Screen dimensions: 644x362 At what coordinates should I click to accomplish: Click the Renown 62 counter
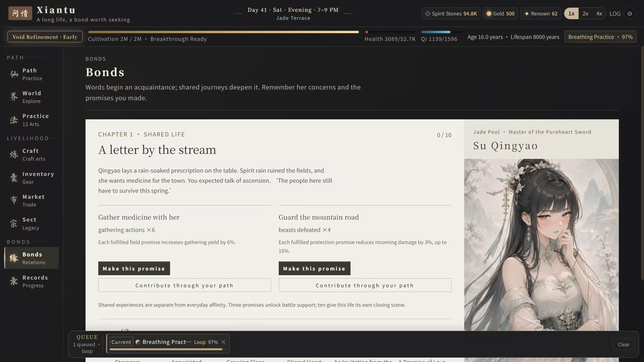pyautogui.click(x=541, y=14)
